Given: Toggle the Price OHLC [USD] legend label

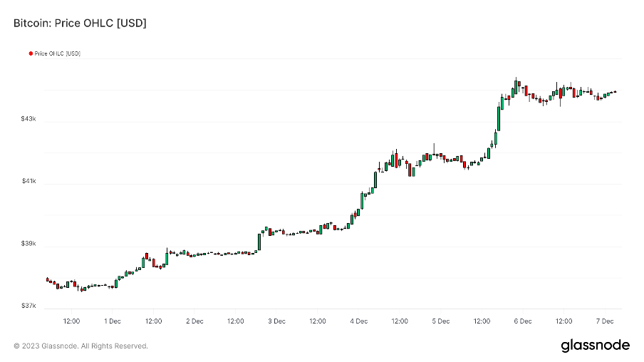Looking at the screenshot, I should (x=58, y=53).
